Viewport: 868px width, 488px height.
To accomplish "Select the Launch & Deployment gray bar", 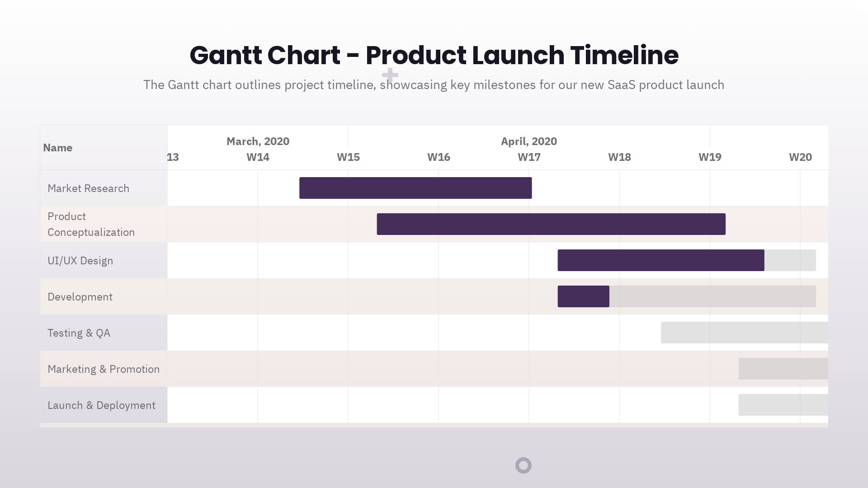I will coord(783,405).
